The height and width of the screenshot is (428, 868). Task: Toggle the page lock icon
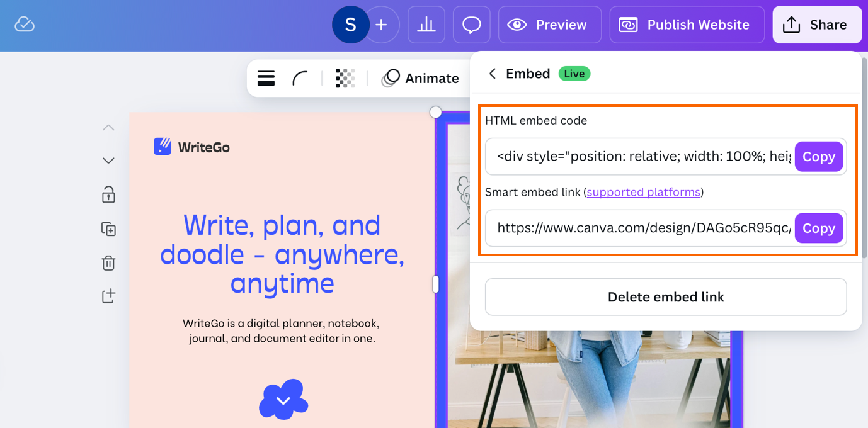pyautogui.click(x=108, y=194)
